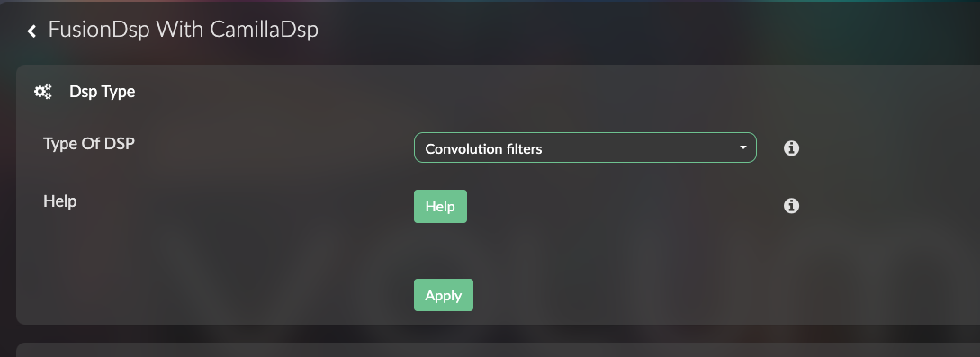Screen dimensions: 980x357
Task: Go back using the left chevron icon
Action: tap(31, 31)
